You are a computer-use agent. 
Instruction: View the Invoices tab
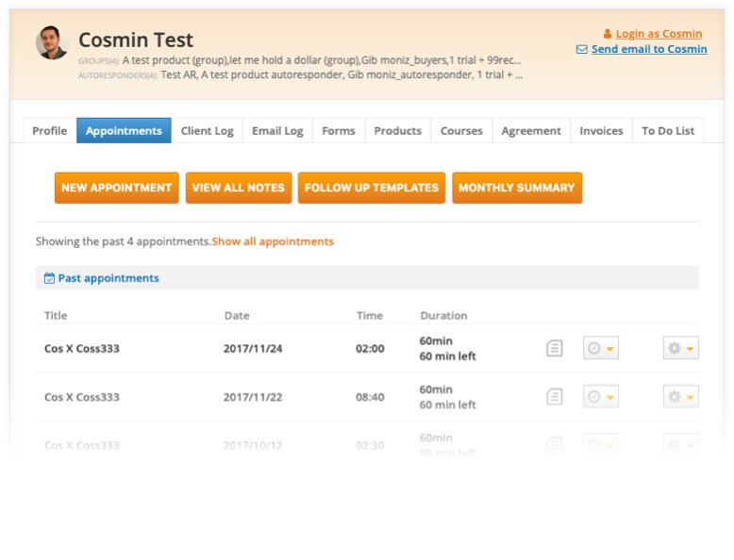[601, 131]
